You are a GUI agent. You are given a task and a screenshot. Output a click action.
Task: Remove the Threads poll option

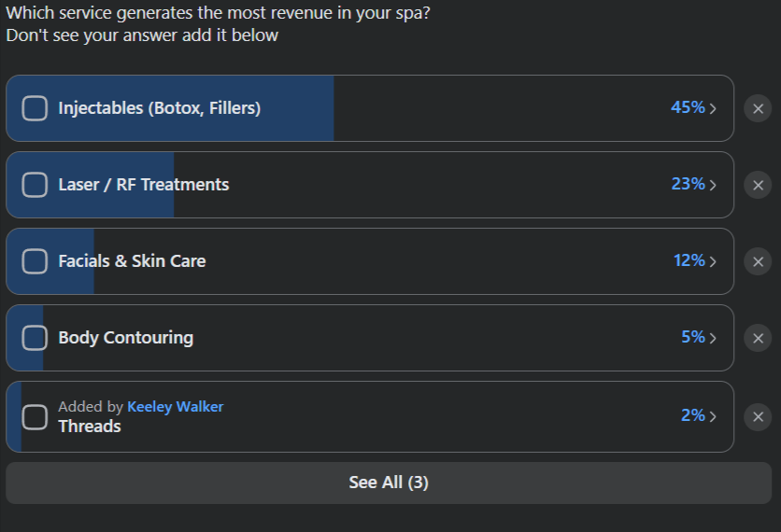(x=758, y=416)
